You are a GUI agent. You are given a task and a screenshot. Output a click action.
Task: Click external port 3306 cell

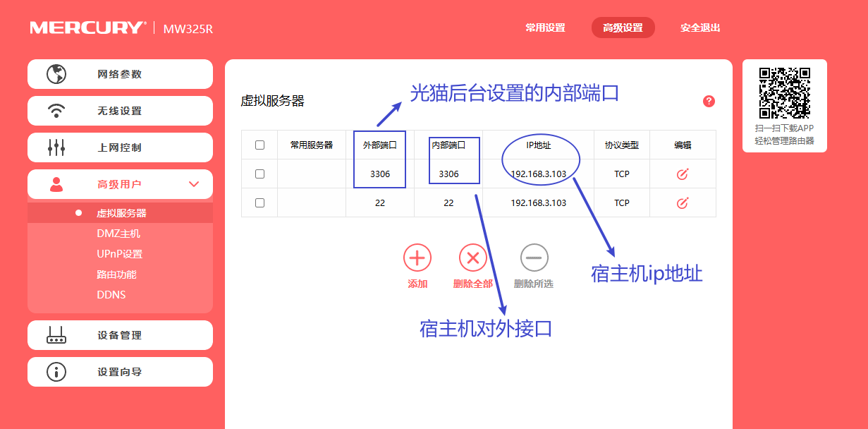pyautogui.click(x=380, y=174)
